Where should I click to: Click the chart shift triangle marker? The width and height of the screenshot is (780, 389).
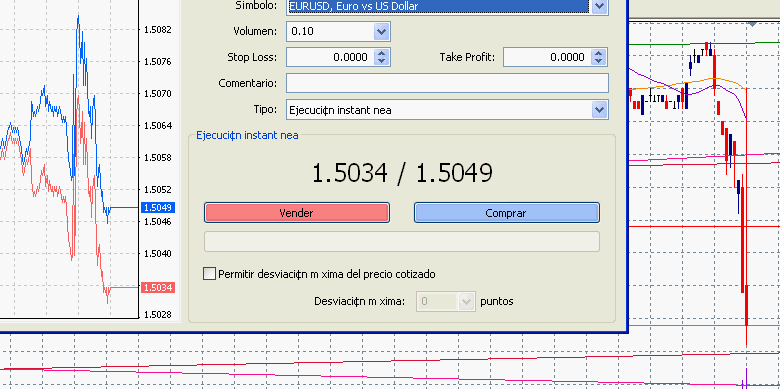[752, 24]
